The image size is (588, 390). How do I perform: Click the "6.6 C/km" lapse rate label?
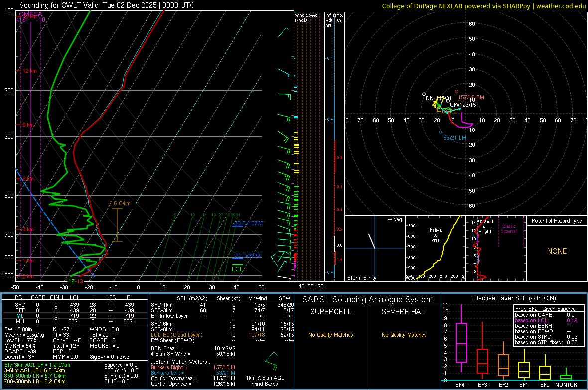120,203
